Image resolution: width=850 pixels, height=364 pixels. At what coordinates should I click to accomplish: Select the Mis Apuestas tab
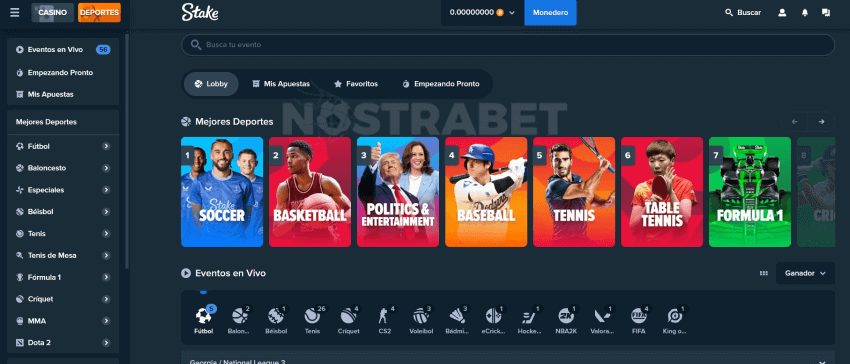[x=281, y=84]
